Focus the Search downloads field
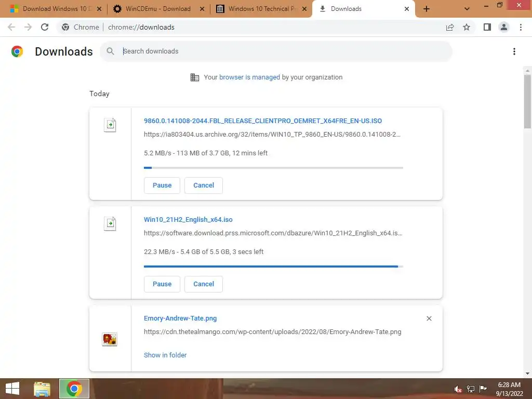The height and width of the screenshot is (399, 532). (275, 51)
